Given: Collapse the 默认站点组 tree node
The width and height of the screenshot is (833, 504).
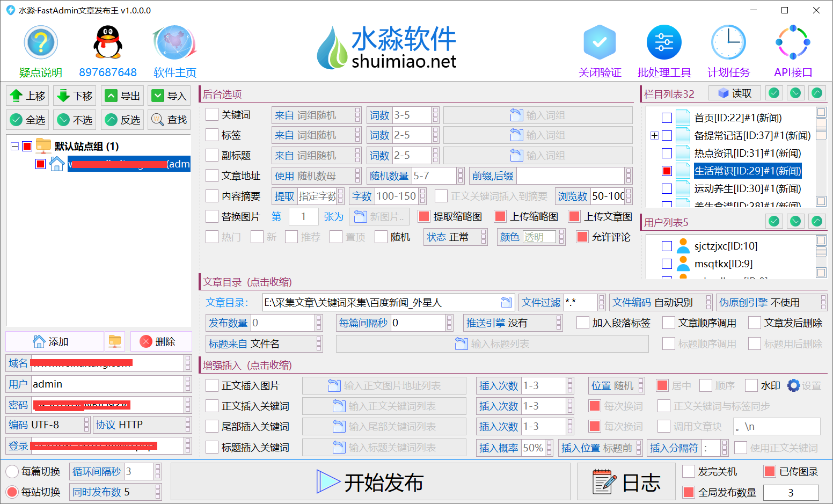Looking at the screenshot, I should [x=14, y=146].
